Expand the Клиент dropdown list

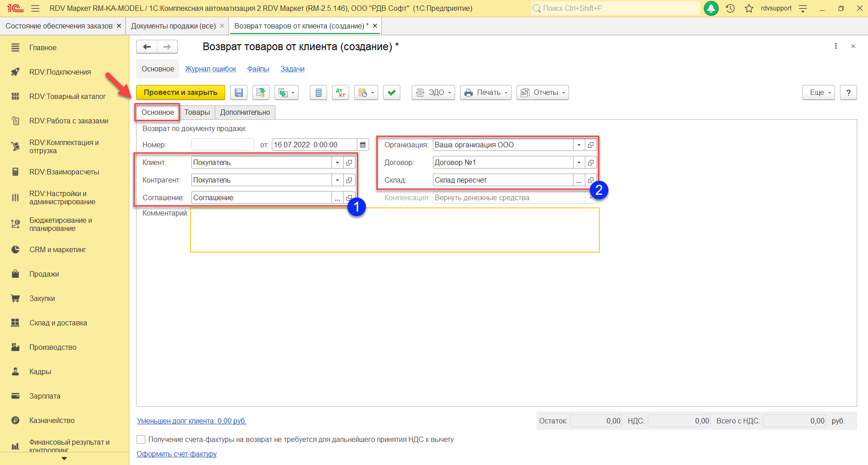click(x=337, y=163)
